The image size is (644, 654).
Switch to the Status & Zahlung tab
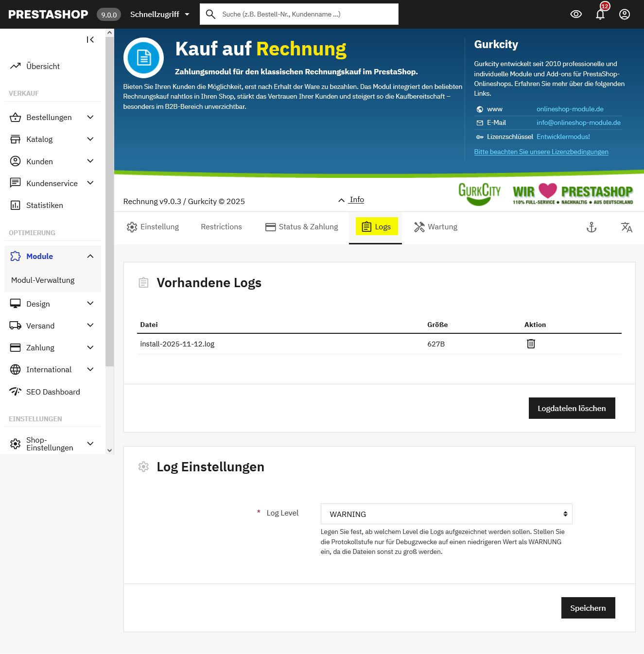click(x=302, y=227)
